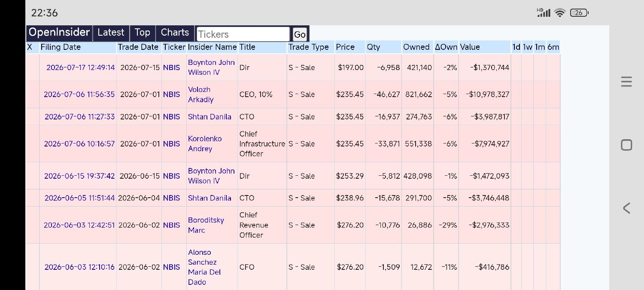Open Korolenko Andrey insider link
The width and height of the screenshot is (644, 290).
pyautogui.click(x=205, y=144)
